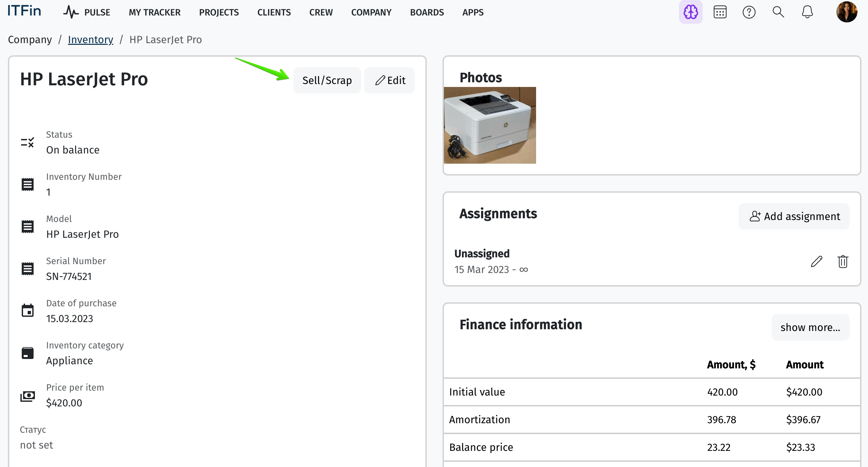Open the PULSE menu
The image size is (868, 467).
[x=97, y=13]
